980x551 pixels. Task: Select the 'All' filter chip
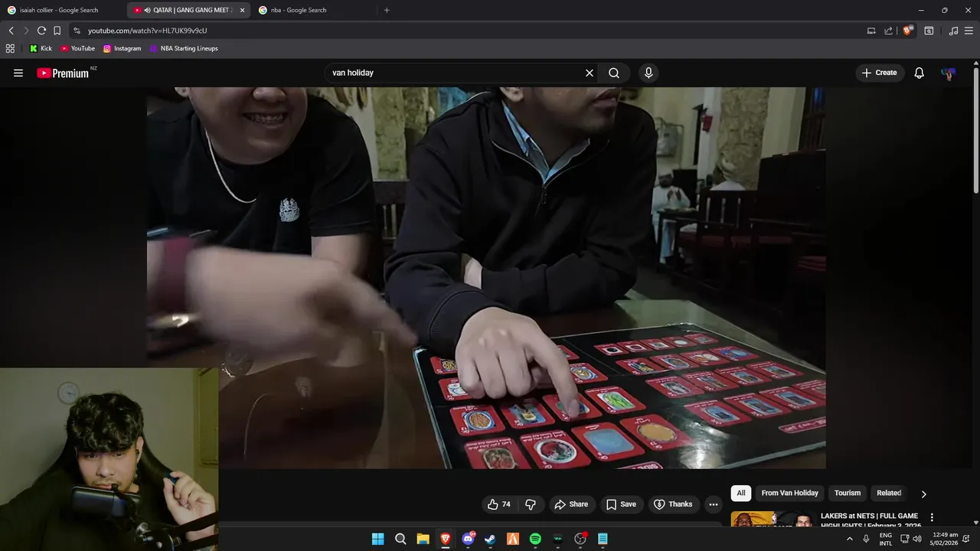(741, 493)
